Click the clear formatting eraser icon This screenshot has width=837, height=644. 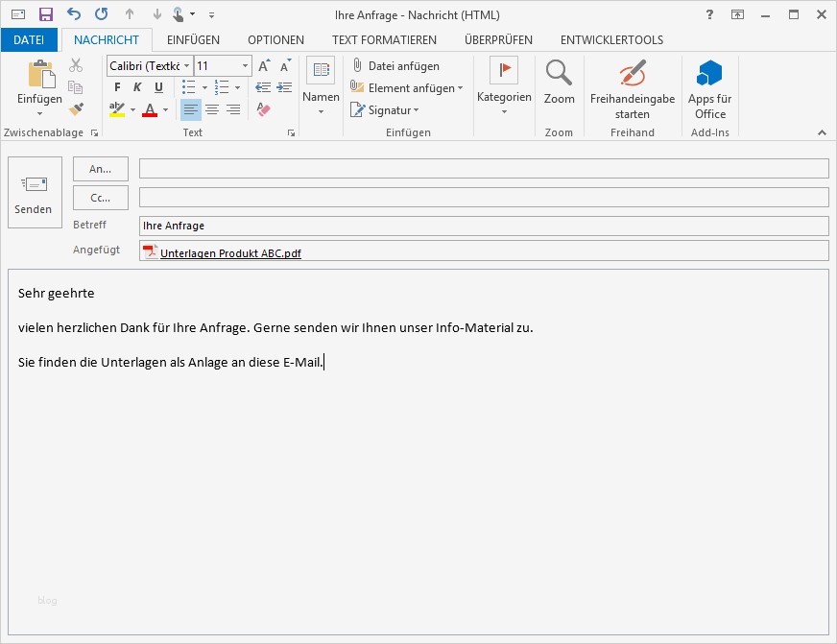[x=264, y=109]
